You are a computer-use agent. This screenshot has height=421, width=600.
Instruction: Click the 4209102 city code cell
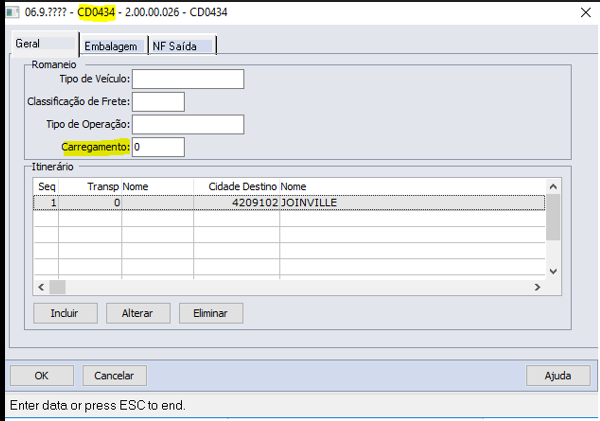[x=236, y=203]
